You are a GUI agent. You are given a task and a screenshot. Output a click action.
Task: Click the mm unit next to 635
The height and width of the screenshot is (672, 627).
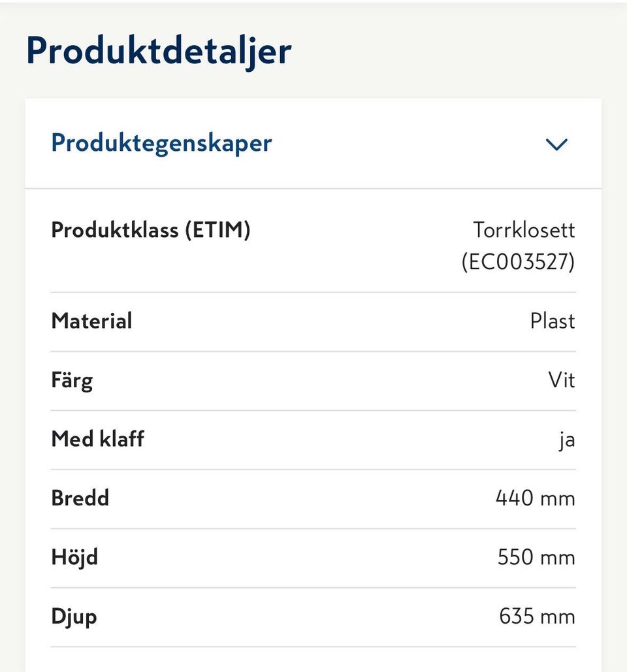tap(558, 616)
